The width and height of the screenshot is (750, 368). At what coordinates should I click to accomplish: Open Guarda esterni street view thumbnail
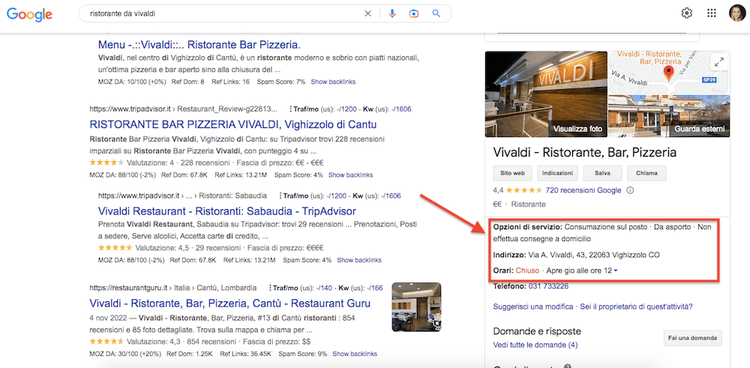669,116
